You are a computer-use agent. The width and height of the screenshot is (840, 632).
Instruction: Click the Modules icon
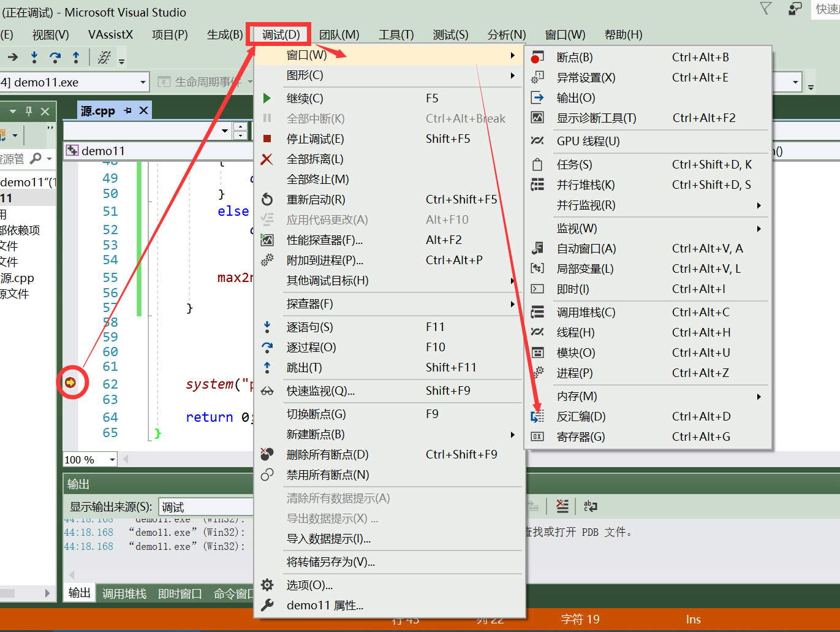click(537, 352)
